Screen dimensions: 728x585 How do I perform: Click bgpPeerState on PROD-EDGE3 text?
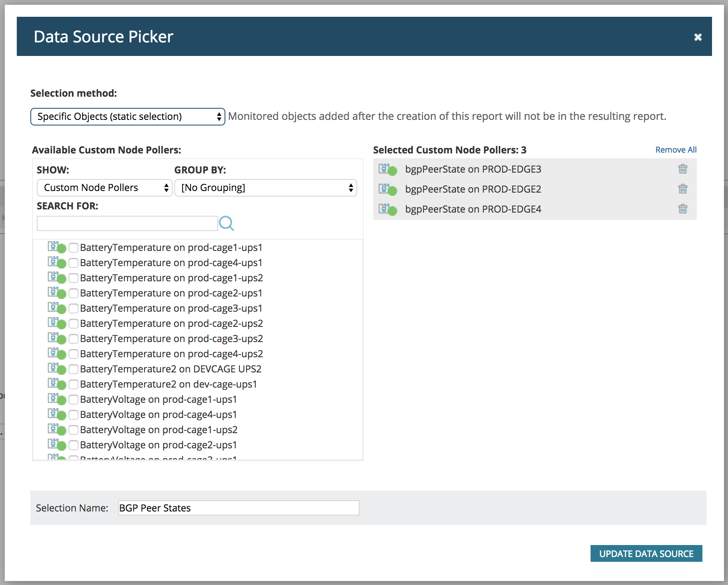[473, 169]
